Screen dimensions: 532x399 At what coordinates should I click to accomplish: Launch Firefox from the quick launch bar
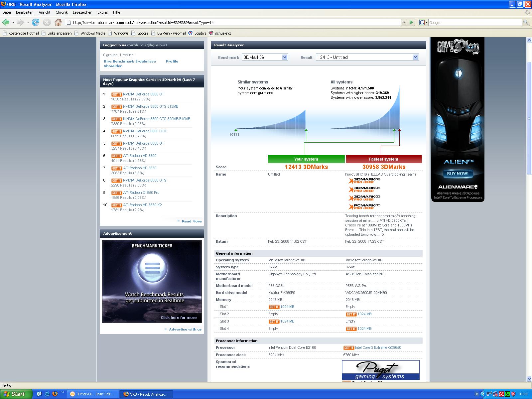pyautogui.click(x=55, y=394)
